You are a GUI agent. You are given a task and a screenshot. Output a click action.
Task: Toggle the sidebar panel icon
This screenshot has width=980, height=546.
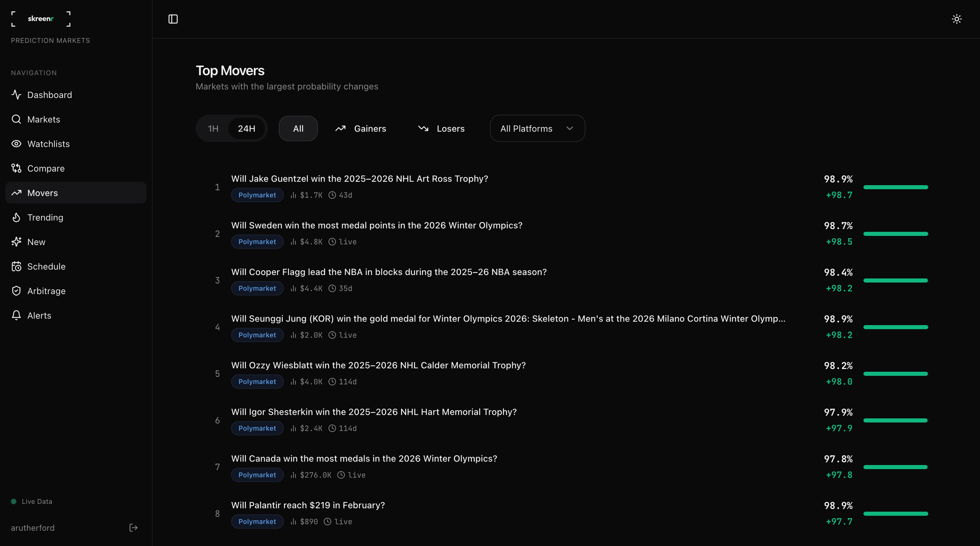pos(173,19)
